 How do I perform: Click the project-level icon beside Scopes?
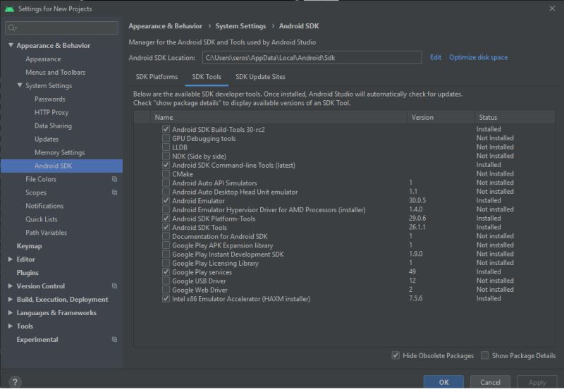coord(114,192)
